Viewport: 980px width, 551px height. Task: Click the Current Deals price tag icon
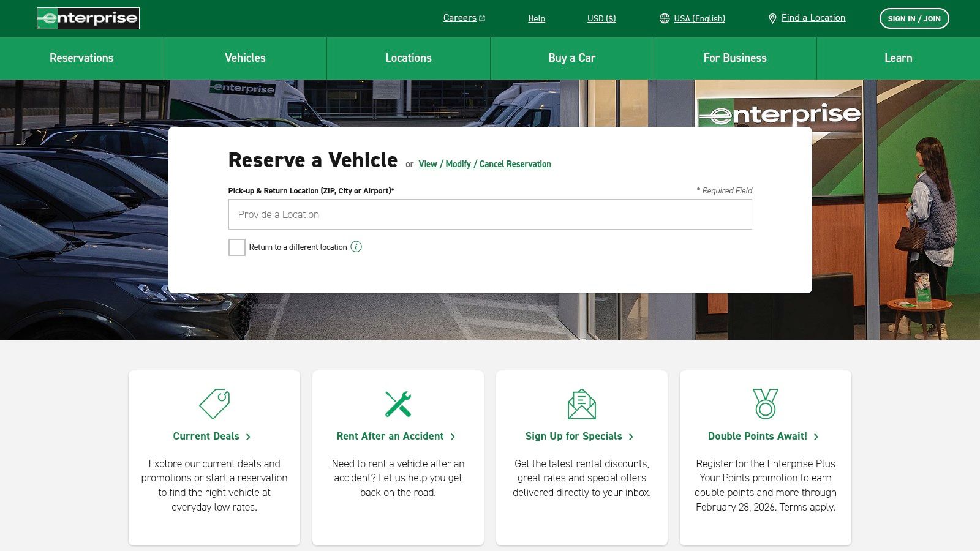(214, 403)
